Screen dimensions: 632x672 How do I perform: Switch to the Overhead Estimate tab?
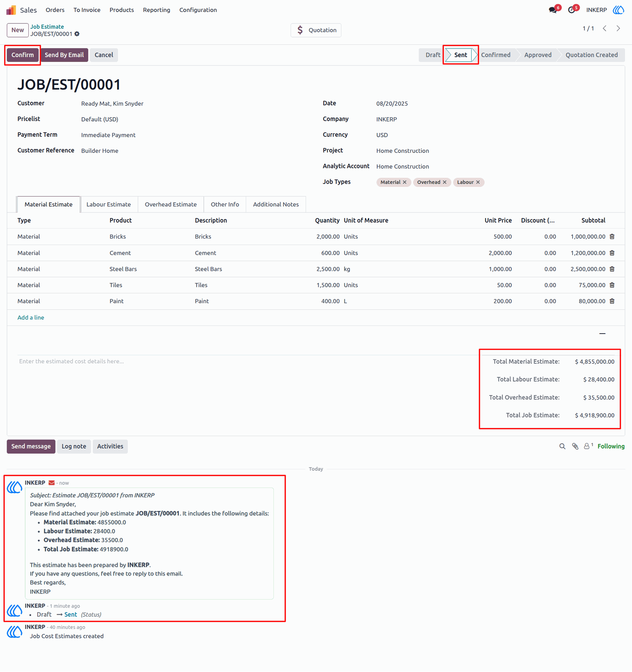point(171,204)
